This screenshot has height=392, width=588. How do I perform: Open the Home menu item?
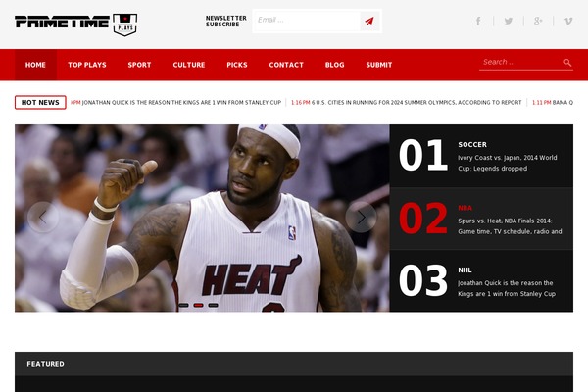[x=35, y=65]
